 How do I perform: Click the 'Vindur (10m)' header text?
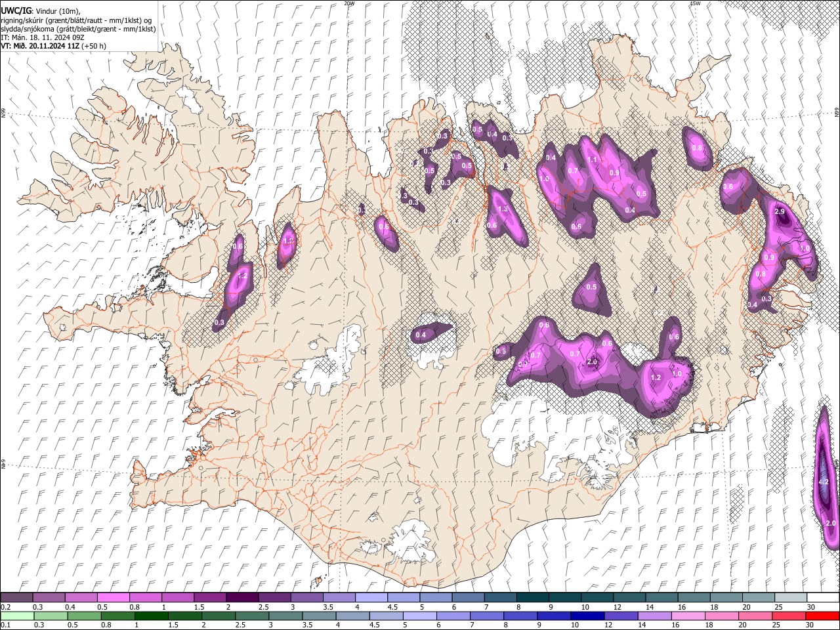(x=58, y=10)
